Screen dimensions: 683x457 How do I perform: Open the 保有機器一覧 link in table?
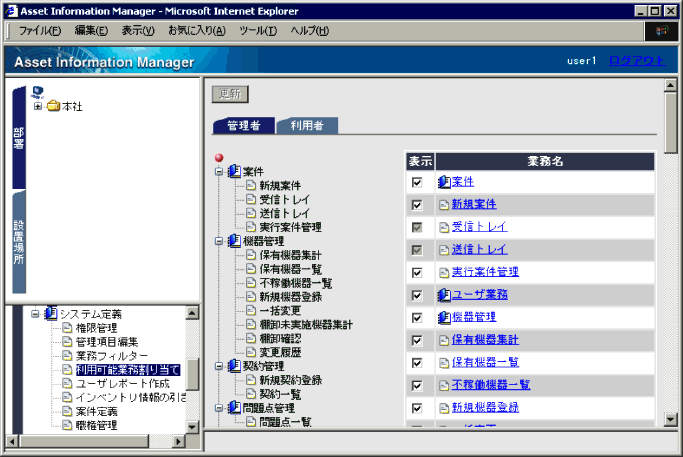click(485, 362)
